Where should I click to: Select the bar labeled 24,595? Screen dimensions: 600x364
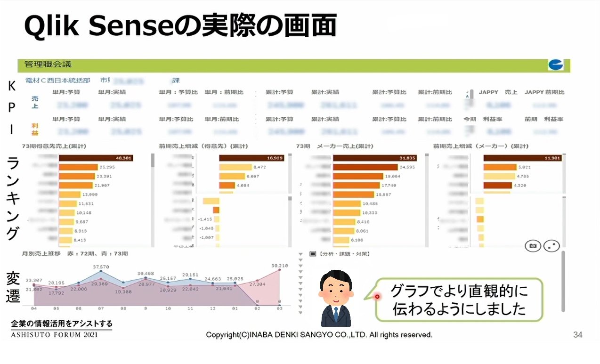coord(365,167)
